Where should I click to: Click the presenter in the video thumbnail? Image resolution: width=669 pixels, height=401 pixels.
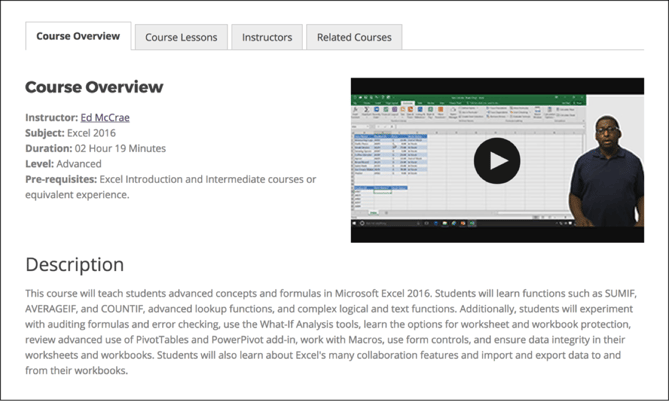coord(604,170)
